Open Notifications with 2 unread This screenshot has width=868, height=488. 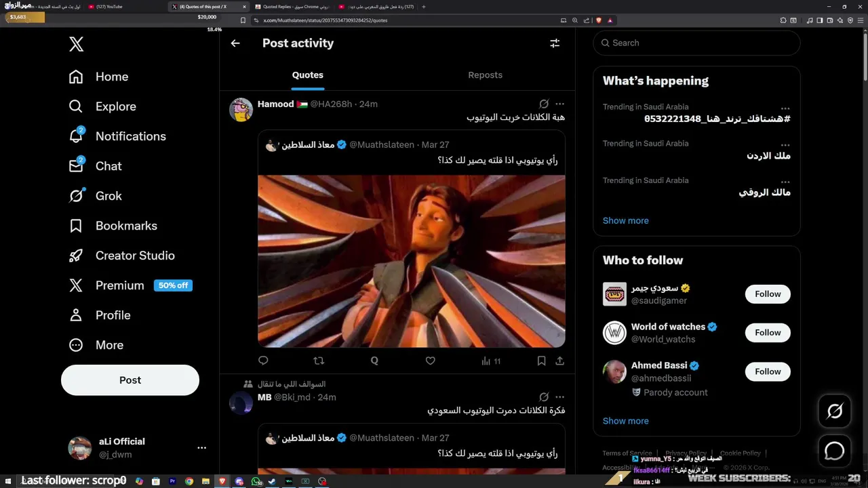117,136
